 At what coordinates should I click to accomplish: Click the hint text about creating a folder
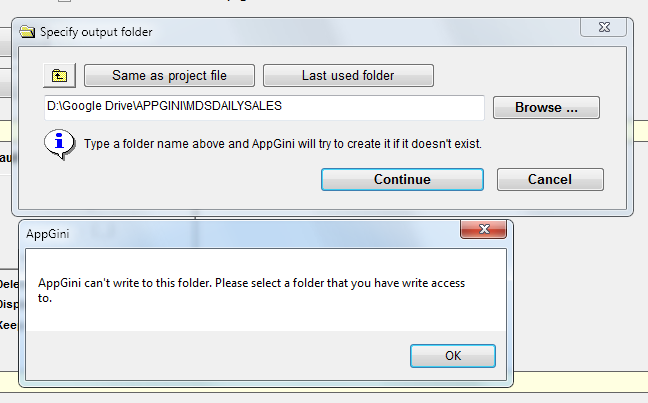point(283,144)
